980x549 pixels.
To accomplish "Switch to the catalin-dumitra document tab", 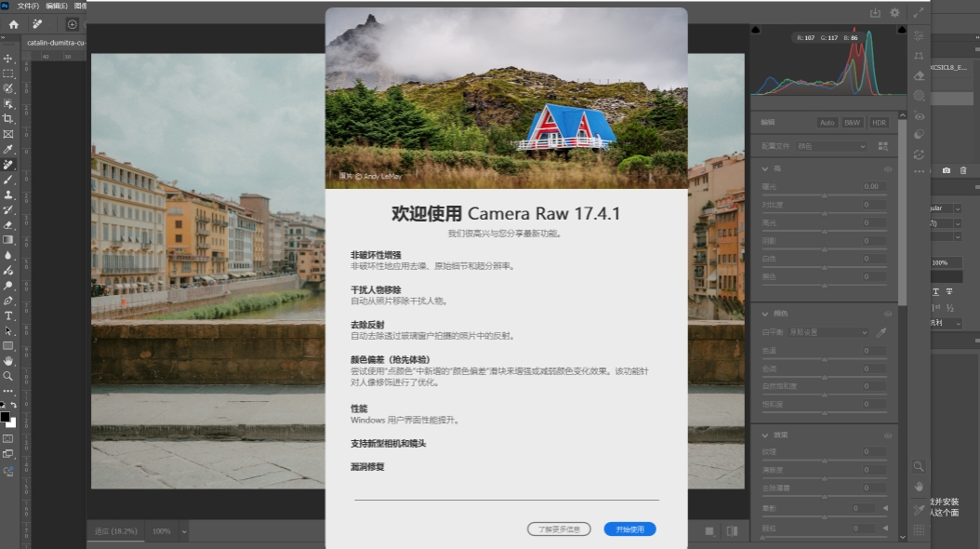I will [x=55, y=43].
